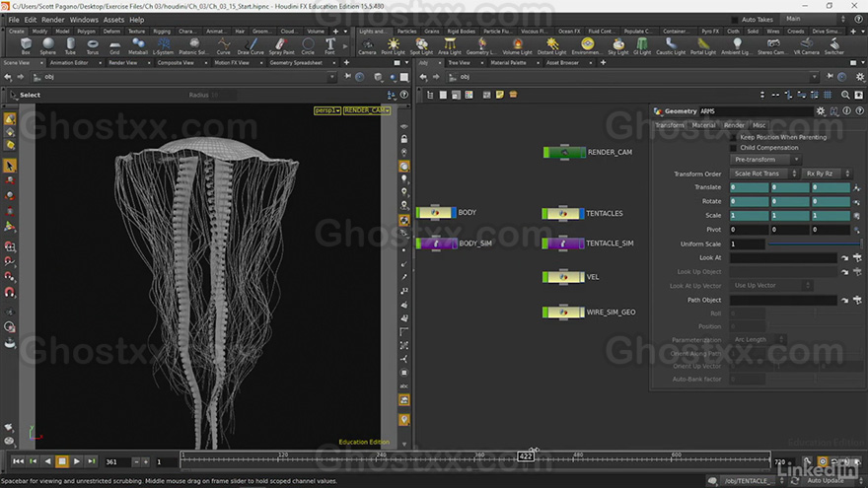Image resolution: width=868 pixels, height=488 pixels.
Task: Enable the Auto Takes checkbox
Action: coord(735,20)
